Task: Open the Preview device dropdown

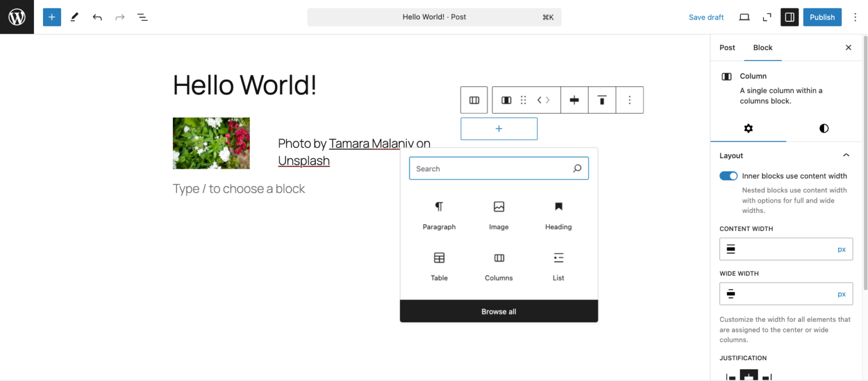Action: coord(744,17)
